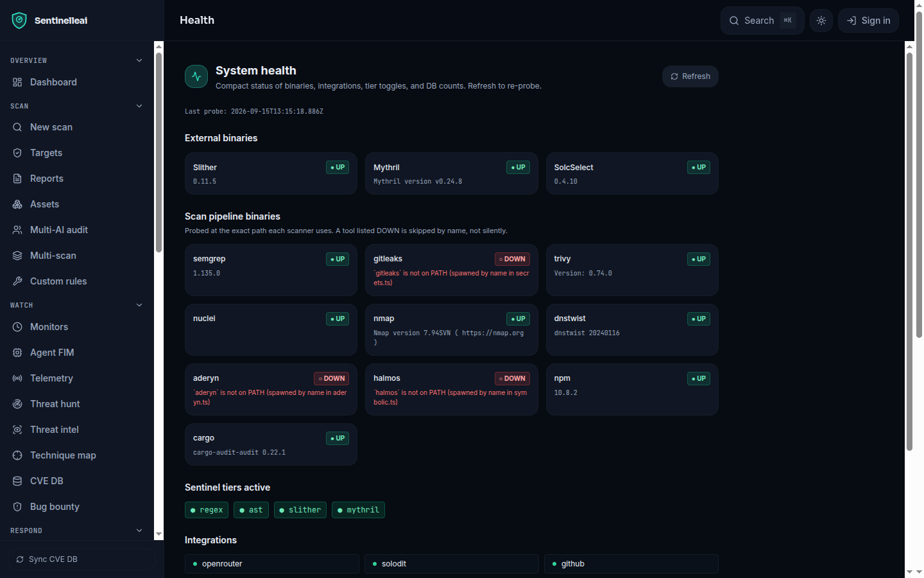The width and height of the screenshot is (924, 578).
Task: Click the Agent FIM chip icon
Action: pos(17,353)
